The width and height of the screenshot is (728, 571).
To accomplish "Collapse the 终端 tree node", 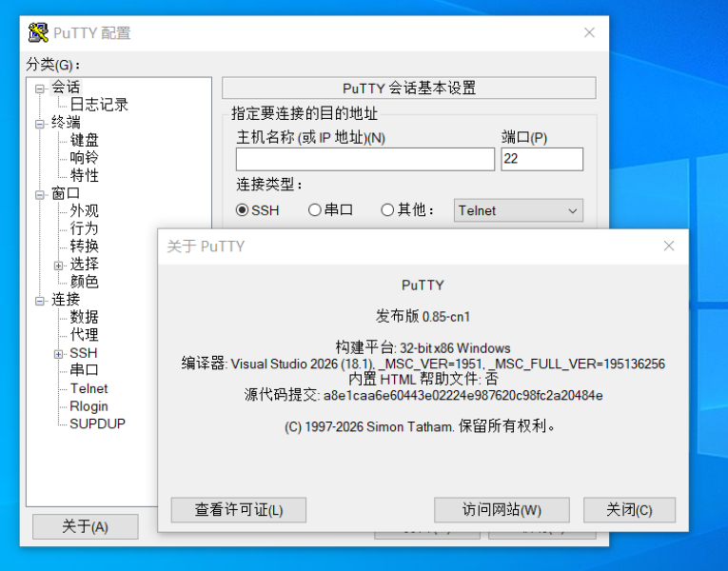I will (40, 124).
